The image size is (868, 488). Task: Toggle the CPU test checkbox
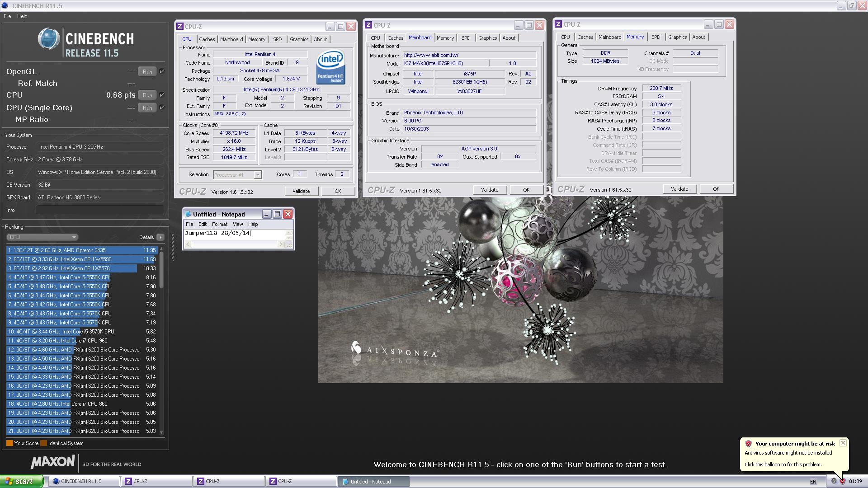(x=162, y=95)
